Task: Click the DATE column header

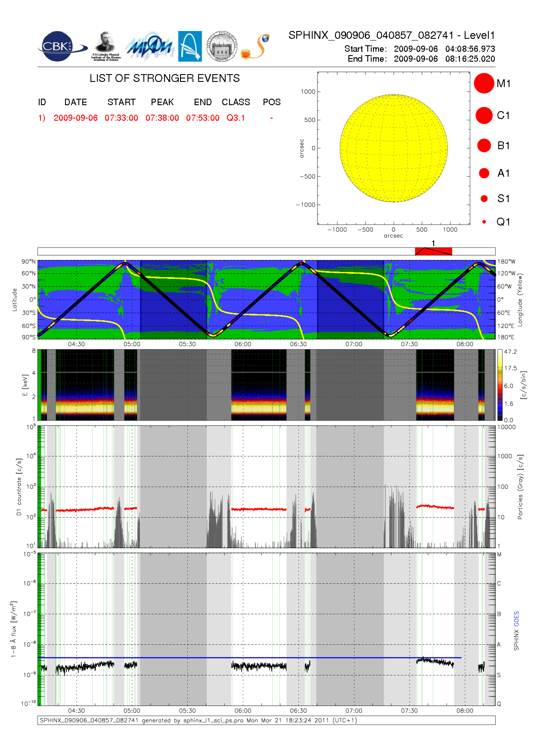Action: (x=76, y=102)
